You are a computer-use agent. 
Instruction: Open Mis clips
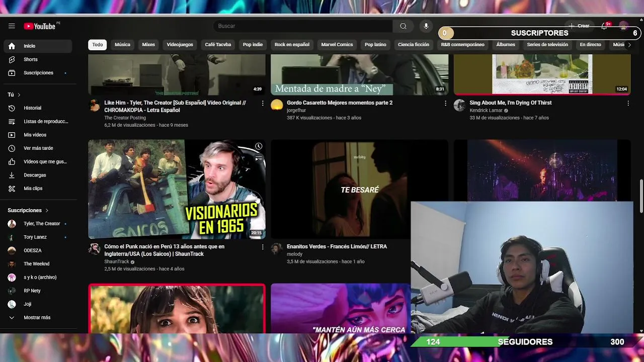(38, 189)
